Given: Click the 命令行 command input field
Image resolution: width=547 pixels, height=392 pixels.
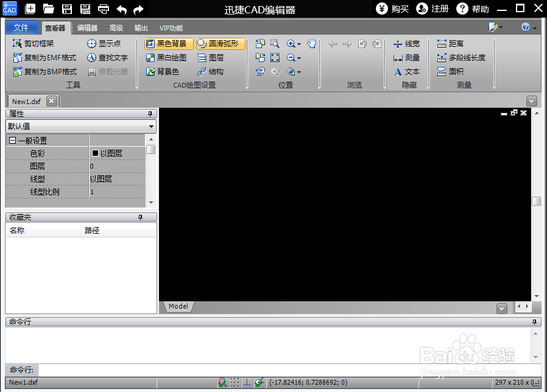Looking at the screenshot, I should pos(289,370).
